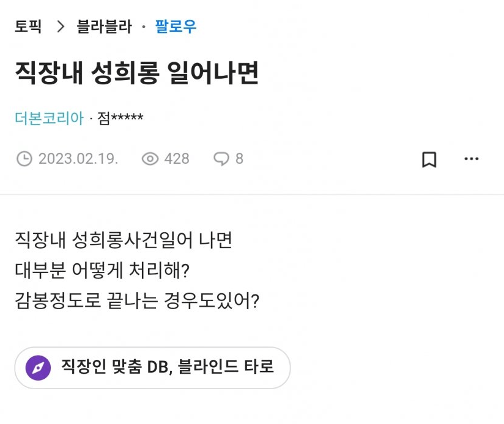
Task: Click the view count 428
Action: click(177, 159)
